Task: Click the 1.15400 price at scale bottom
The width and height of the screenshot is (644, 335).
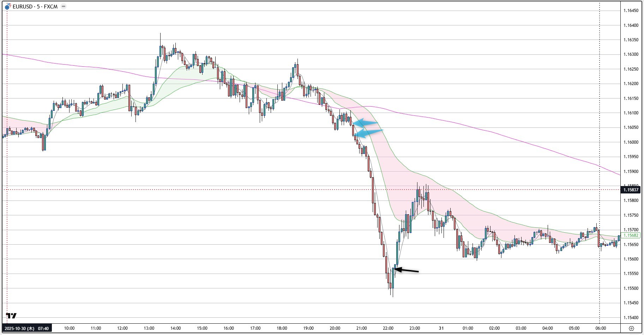Action: 631,318
